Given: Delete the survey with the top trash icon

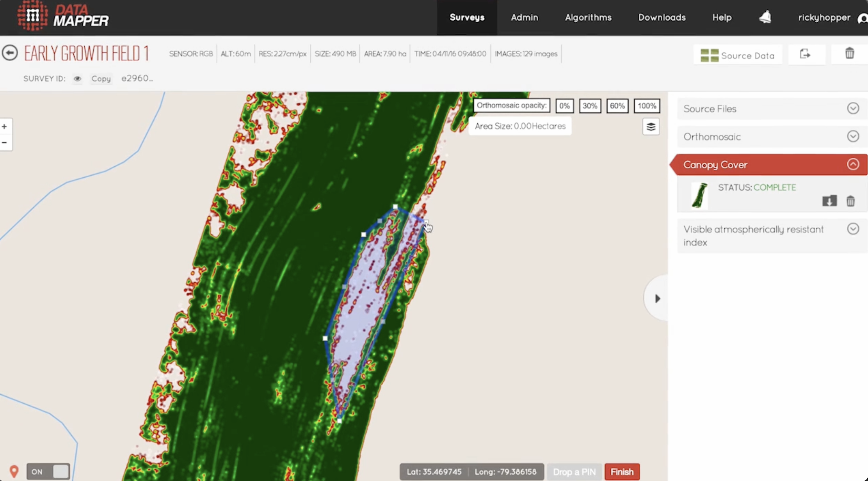Looking at the screenshot, I should (x=850, y=53).
